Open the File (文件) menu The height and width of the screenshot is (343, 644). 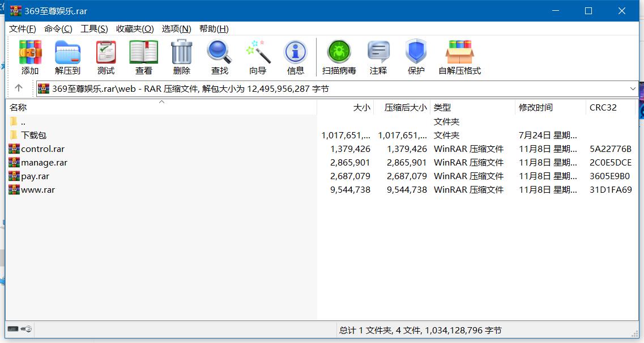click(x=23, y=29)
